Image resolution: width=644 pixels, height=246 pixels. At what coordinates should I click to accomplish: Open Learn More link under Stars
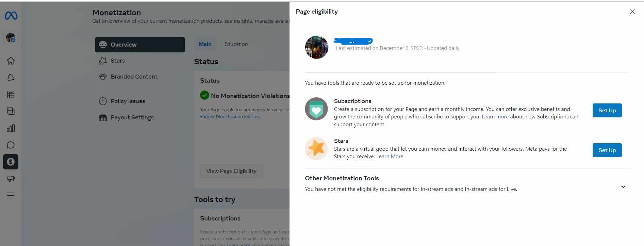click(x=390, y=157)
